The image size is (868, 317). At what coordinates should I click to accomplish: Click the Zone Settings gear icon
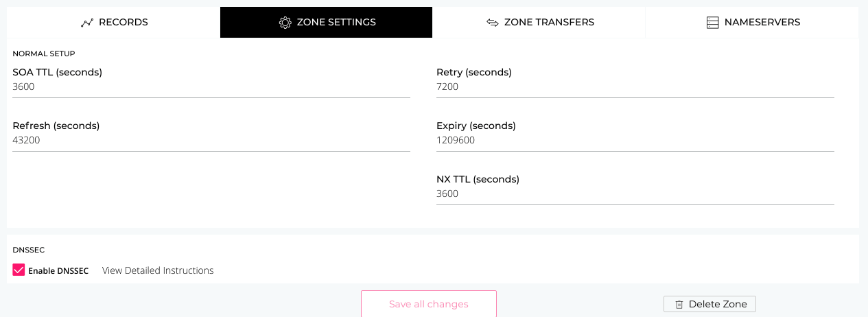[x=285, y=23]
